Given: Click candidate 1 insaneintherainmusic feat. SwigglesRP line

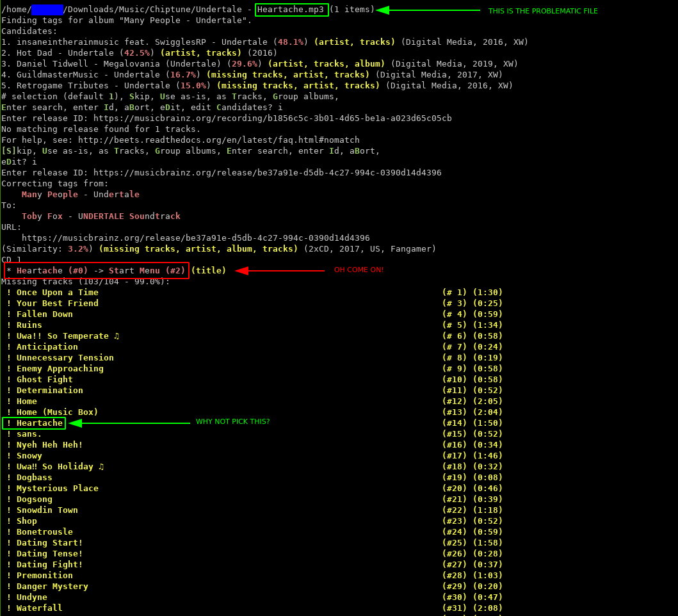Looking at the screenshot, I should pos(264,42).
